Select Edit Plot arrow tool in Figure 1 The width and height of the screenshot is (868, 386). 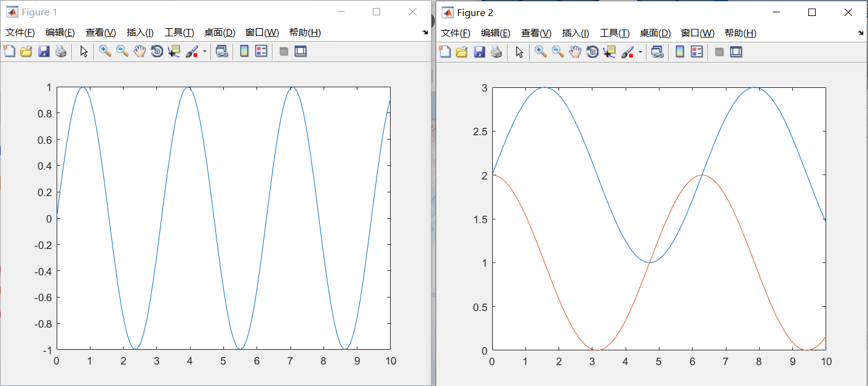point(84,52)
